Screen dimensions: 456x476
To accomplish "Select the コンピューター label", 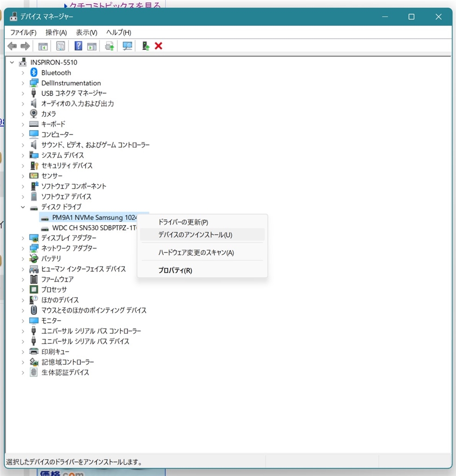I will click(57, 134).
